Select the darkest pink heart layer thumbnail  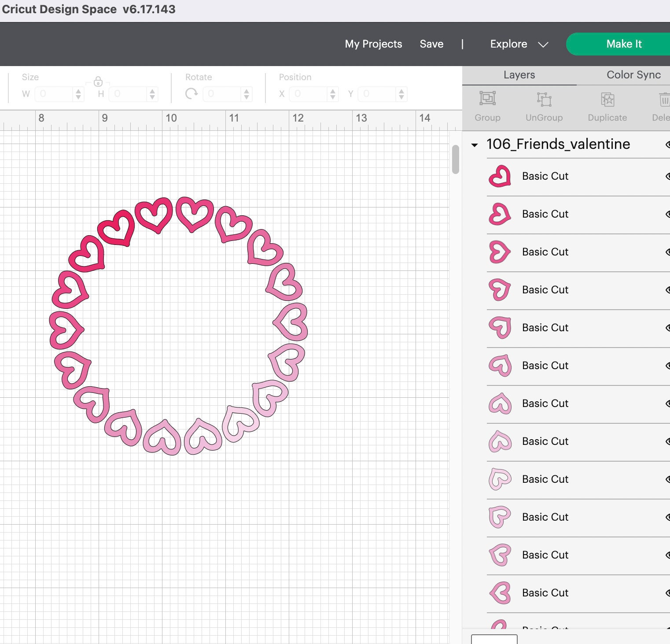pyautogui.click(x=500, y=176)
